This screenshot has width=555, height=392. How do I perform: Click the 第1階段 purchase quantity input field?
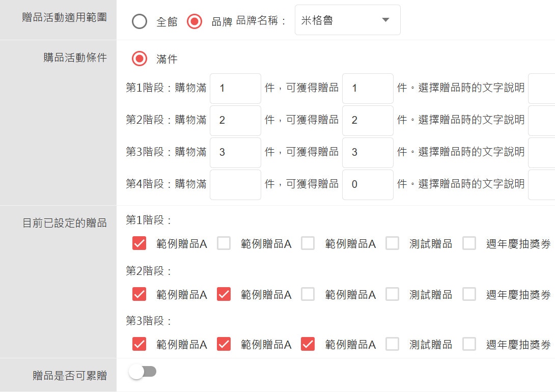pos(235,88)
